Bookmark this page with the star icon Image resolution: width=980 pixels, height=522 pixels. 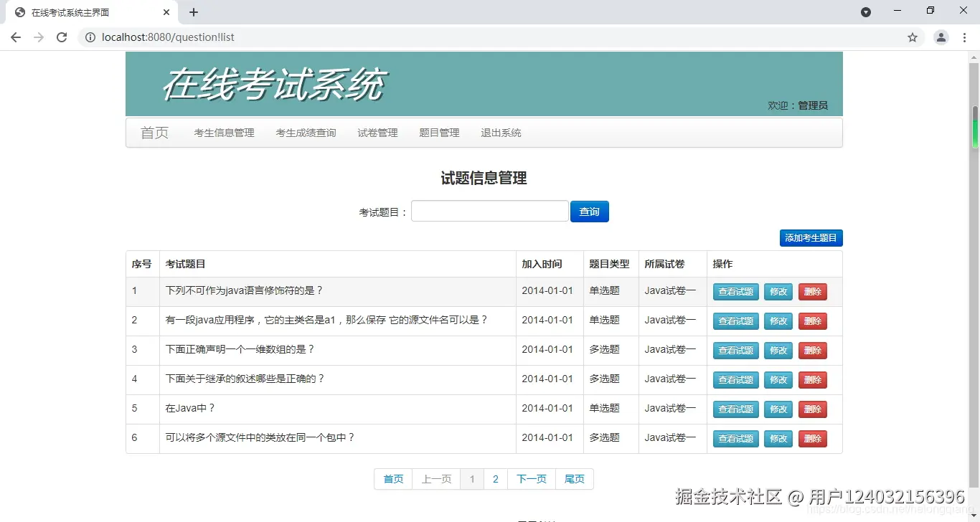913,37
